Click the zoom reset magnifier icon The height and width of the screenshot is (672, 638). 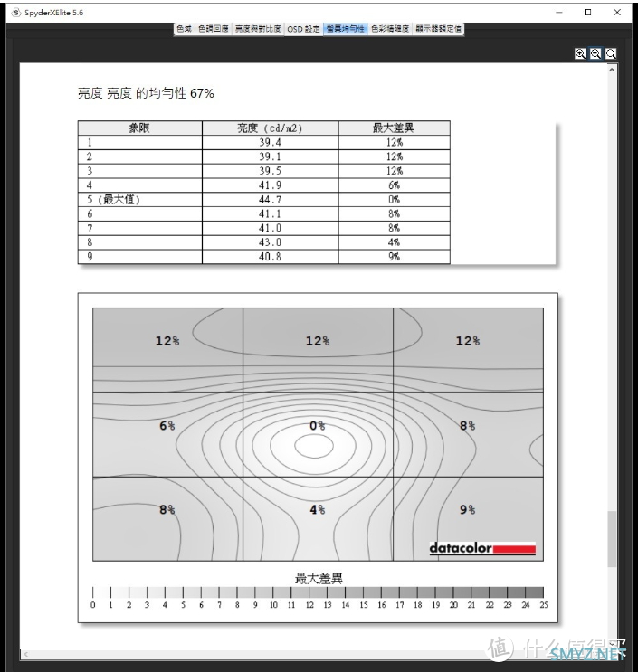611,53
